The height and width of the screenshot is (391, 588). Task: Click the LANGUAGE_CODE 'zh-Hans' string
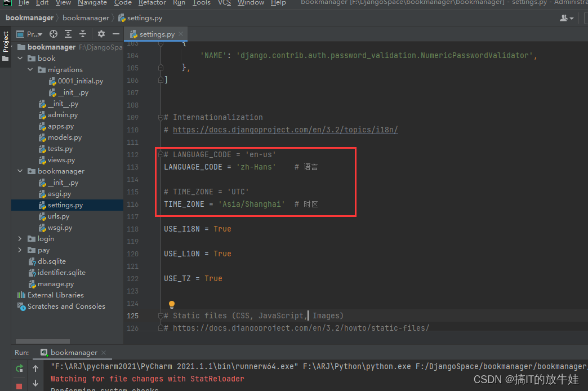[256, 167]
